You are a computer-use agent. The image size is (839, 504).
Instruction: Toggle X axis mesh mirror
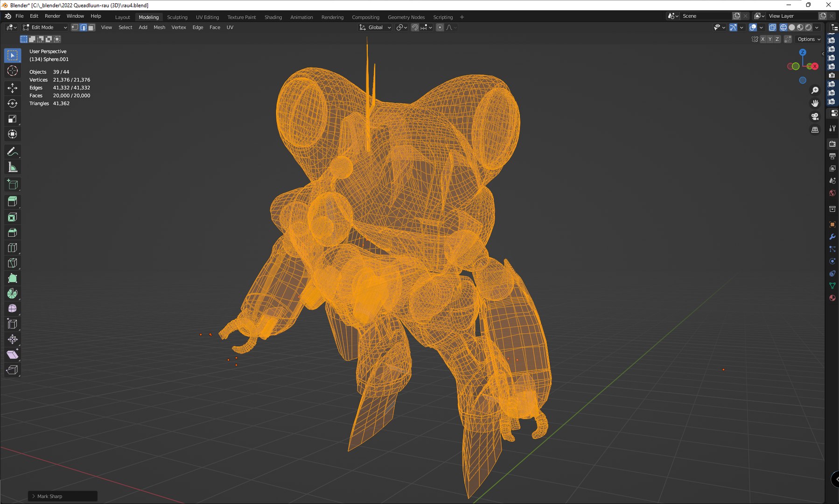(x=763, y=39)
